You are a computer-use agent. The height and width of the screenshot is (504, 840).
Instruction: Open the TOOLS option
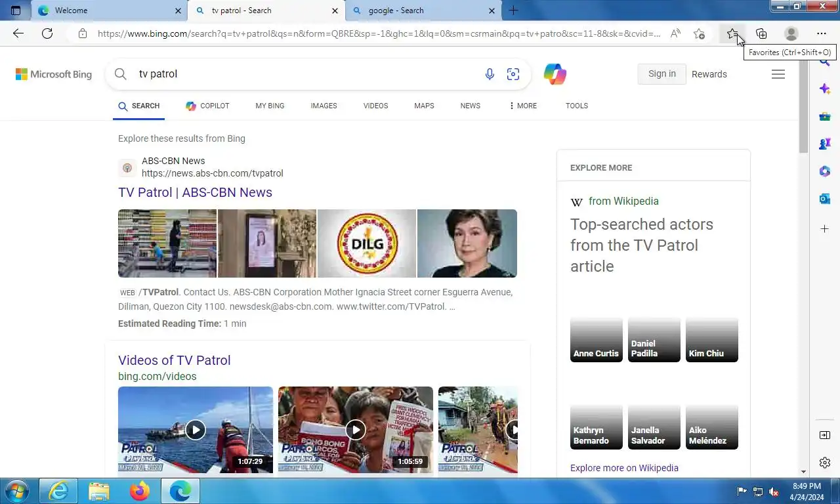tap(577, 106)
